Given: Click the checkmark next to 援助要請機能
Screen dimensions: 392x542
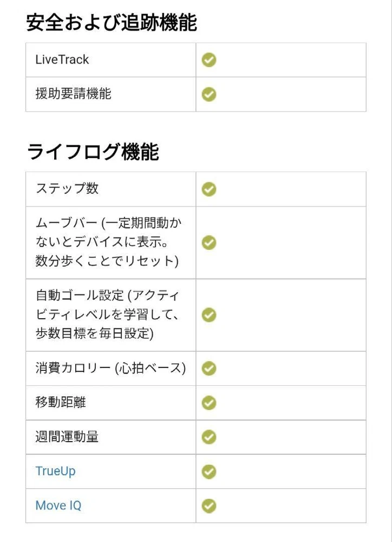Looking at the screenshot, I should 209,94.
